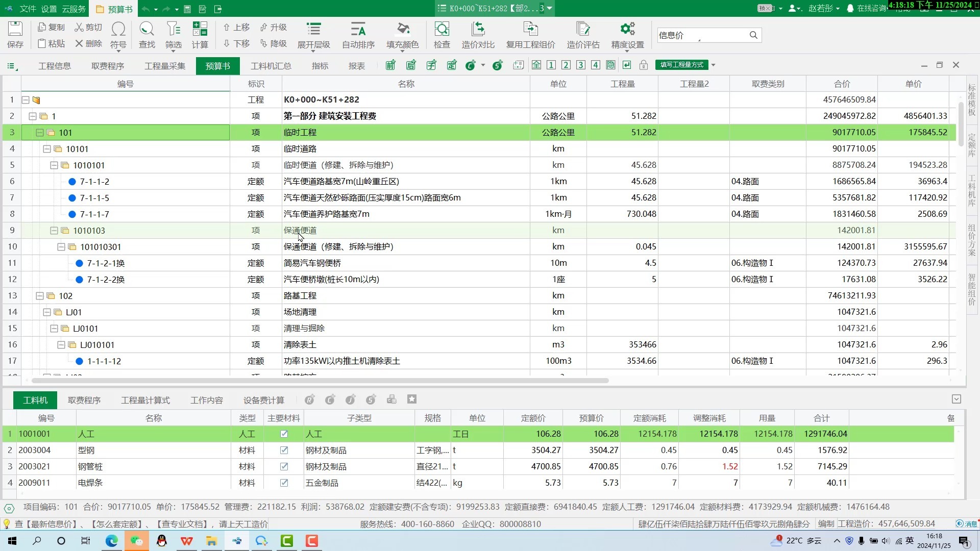Open the Fill Color (填充颜色) tool
This screenshot has width=980, height=551.
[402, 35]
